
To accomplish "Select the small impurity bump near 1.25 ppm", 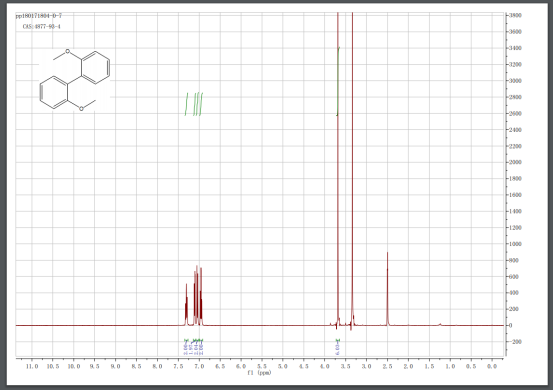I will tap(440, 324).
